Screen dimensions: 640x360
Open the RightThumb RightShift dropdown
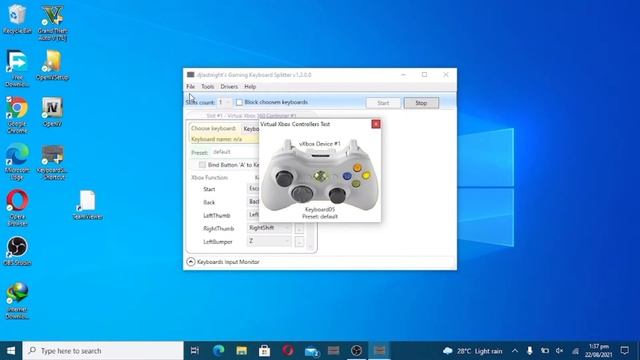[269, 228]
